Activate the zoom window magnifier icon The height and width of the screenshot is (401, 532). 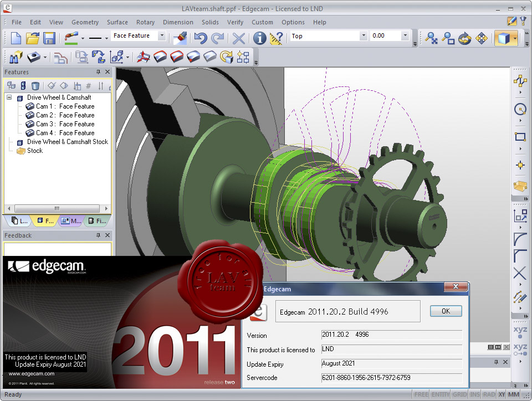pyautogui.click(x=448, y=38)
